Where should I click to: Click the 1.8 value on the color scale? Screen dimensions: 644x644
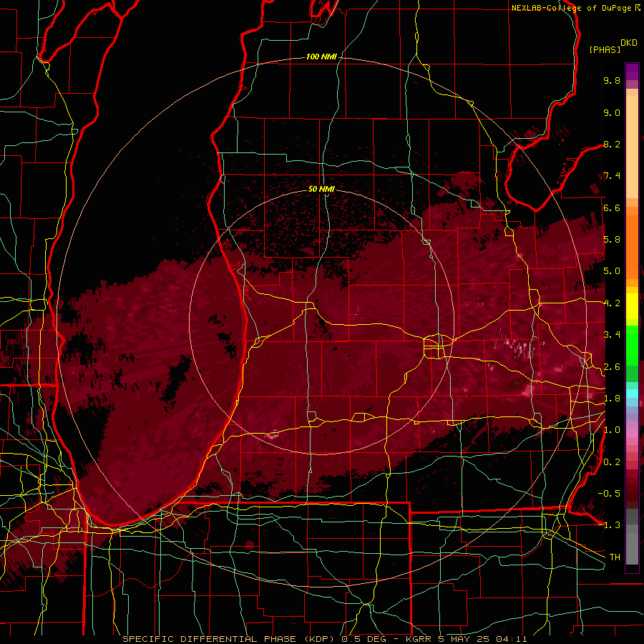point(612,399)
